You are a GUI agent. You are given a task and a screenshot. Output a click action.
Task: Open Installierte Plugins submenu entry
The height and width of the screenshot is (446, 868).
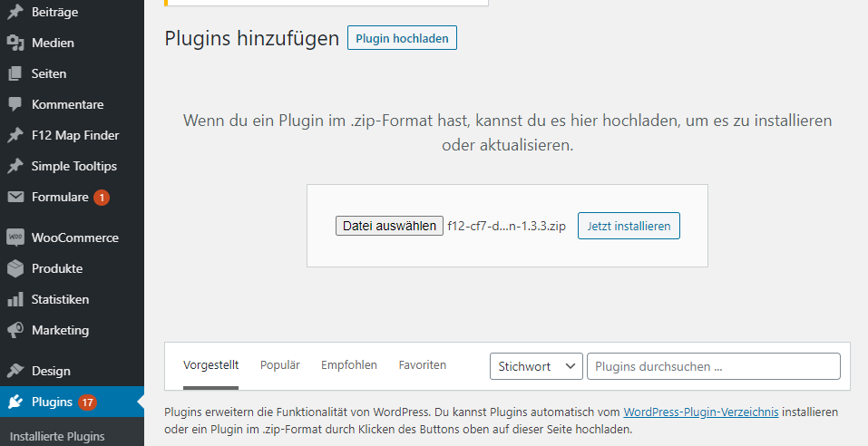(x=57, y=436)
